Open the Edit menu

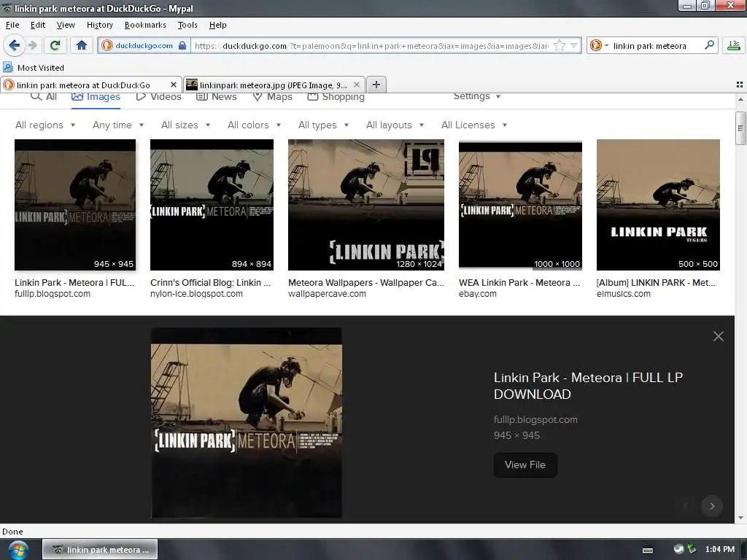point(38,25)
